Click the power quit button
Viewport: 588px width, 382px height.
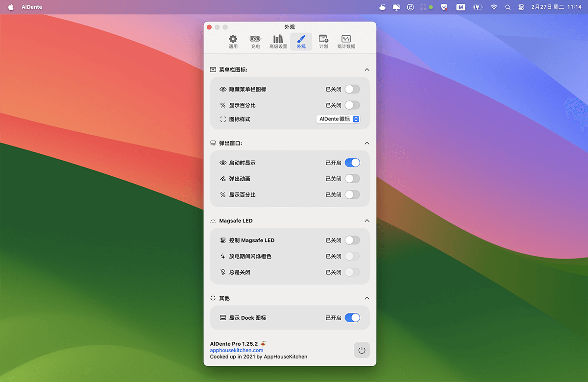[362, 350]
